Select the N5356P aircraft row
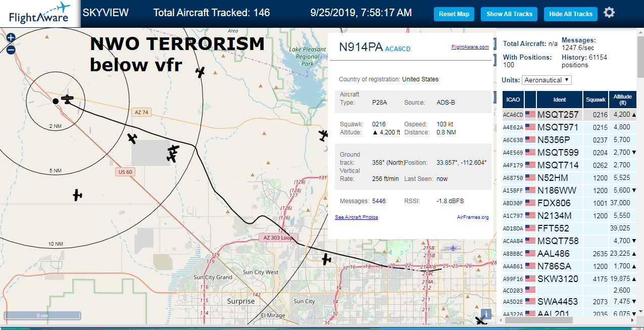Viewport: 644px width, 330px height. 569,140
